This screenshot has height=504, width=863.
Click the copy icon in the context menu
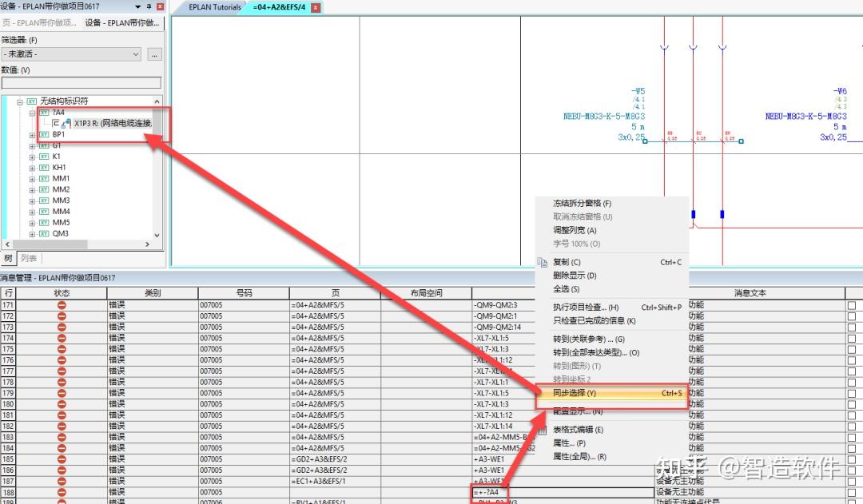(543, 263)
